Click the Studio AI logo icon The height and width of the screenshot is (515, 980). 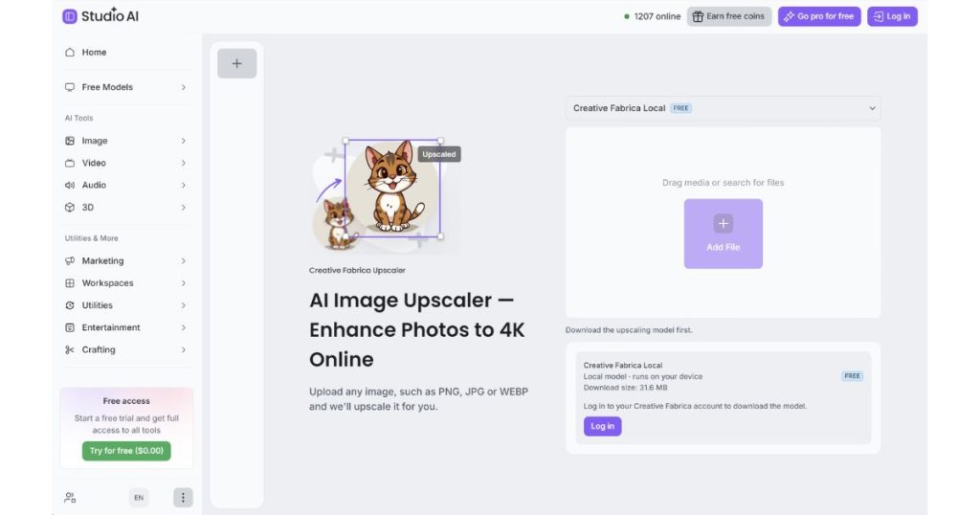click(x=69, y=16)
